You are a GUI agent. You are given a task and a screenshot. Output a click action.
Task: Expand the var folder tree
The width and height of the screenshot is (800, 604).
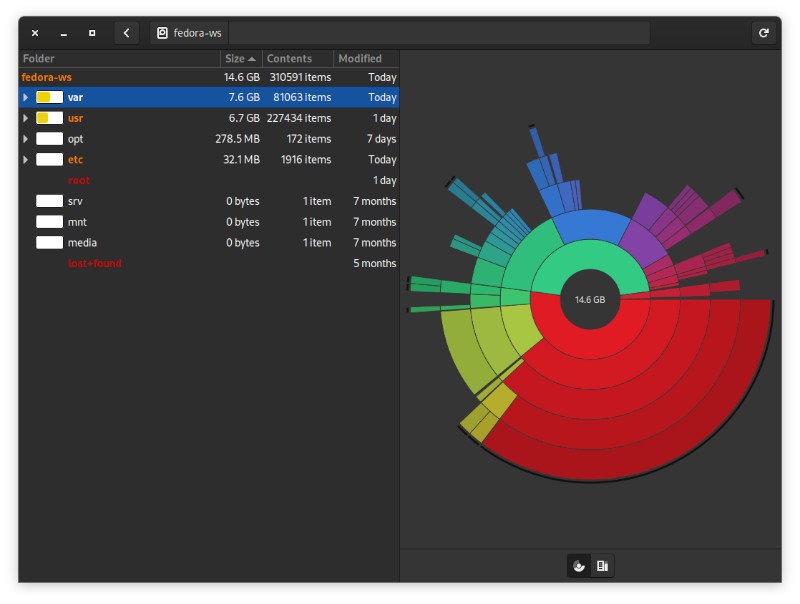(24, 97)
